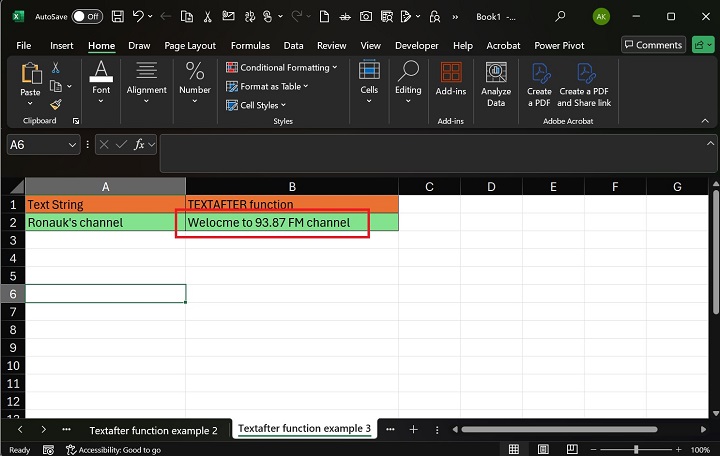720x456 pixels.
Task: Switch to Textafter function example 2 sheet
Action: point(153,430)
